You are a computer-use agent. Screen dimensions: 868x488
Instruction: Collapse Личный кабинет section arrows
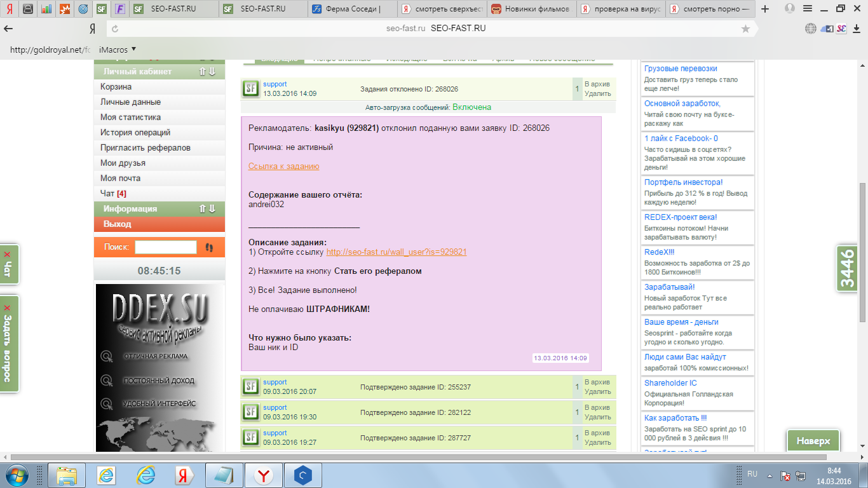coord(207,72)
